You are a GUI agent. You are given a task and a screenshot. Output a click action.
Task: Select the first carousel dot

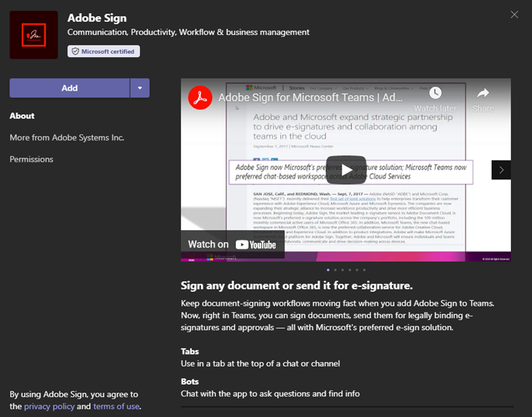pyautogui.click(x=328, y=270)
